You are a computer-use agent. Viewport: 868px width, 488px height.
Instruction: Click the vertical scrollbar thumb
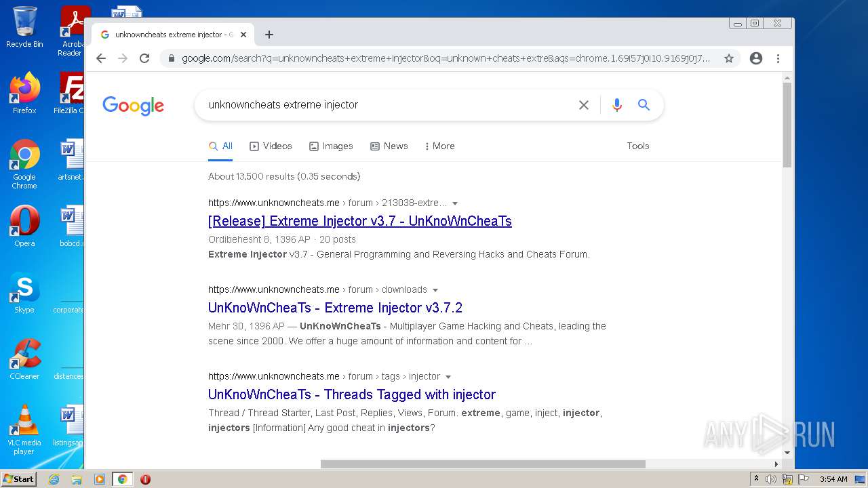(787, 125)
